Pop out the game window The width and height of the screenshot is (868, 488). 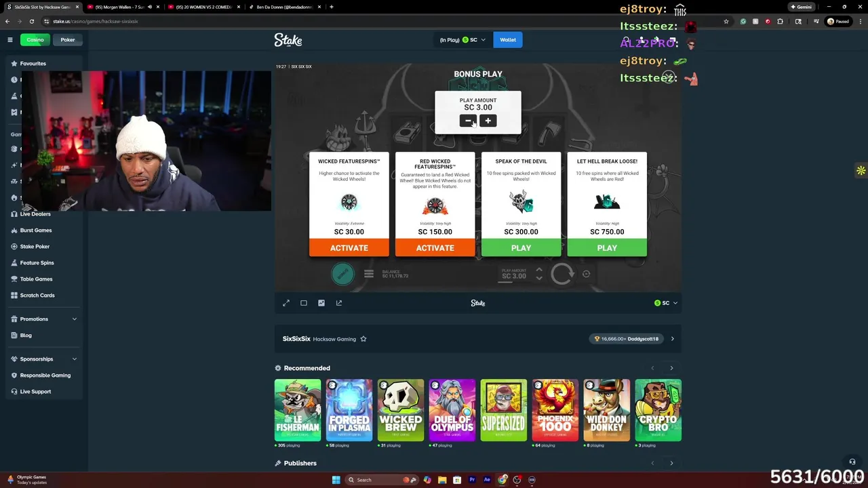coord(339,303)
